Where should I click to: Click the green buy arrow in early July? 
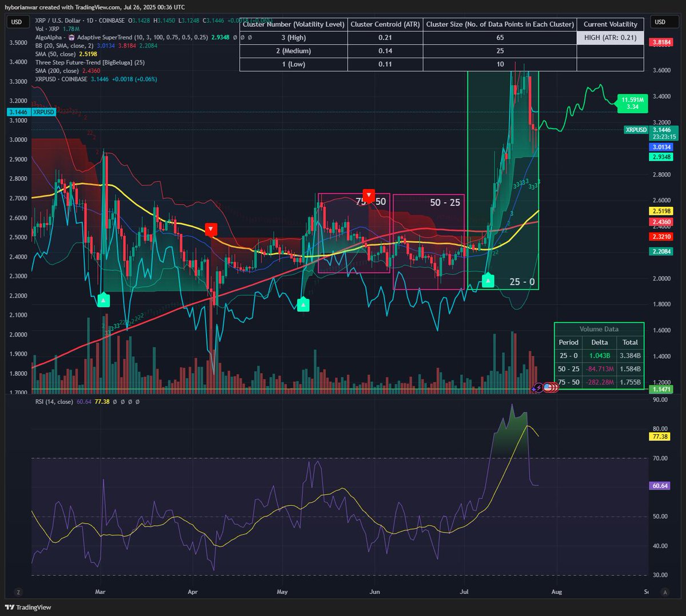point(488,281)
